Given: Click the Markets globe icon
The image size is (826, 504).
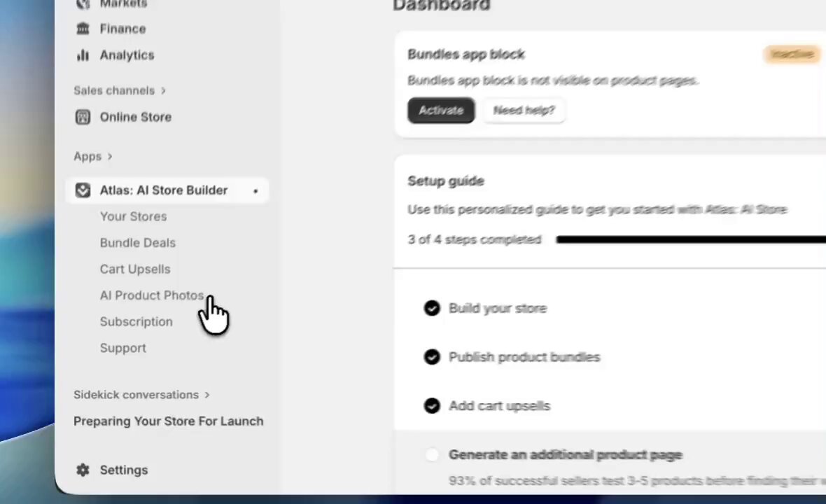Looking at the screenshot, I should point(83,4).
